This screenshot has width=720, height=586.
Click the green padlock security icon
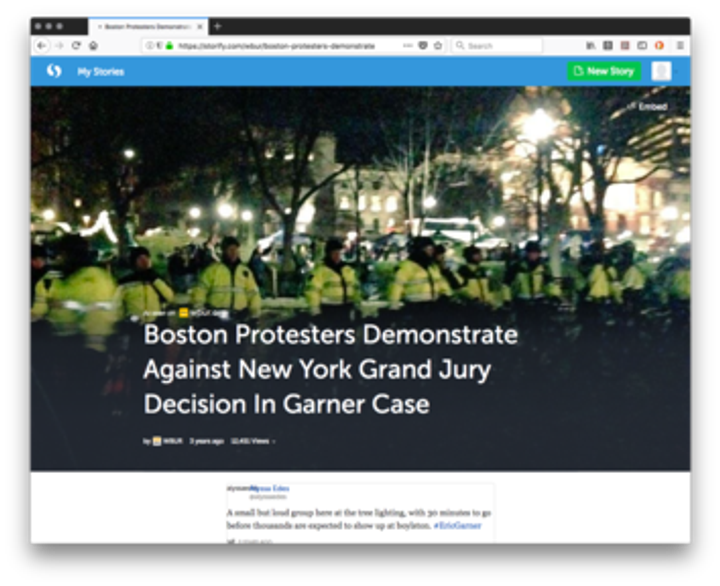click(169, 45)
